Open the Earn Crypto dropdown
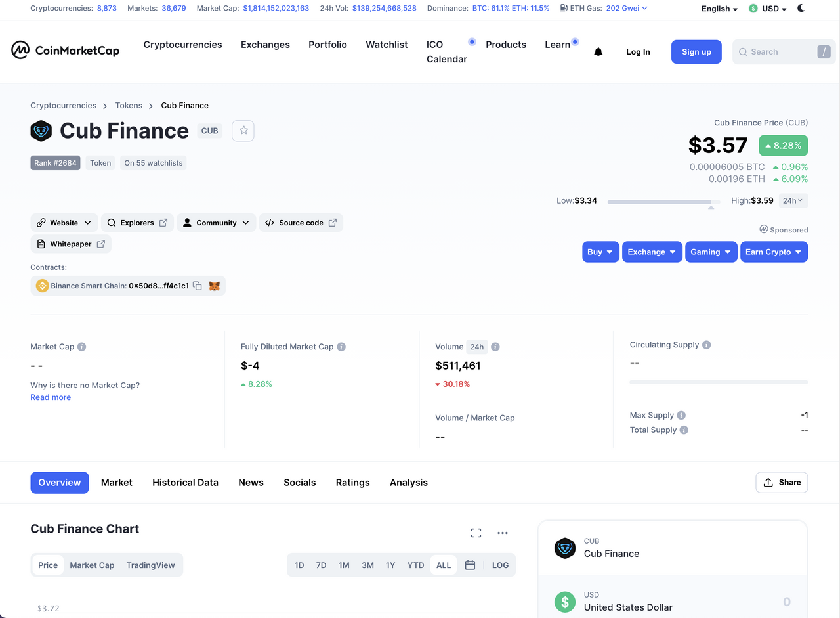Viewport: 840px width, 618px height. click(x=774, y=252)
